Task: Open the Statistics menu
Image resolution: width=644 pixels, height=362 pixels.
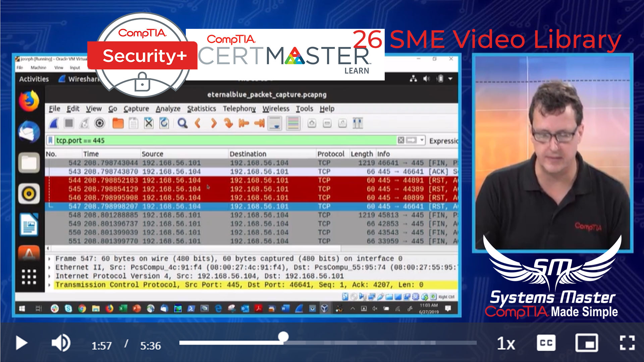Action: pyautogui.click(x=201, y=109)
